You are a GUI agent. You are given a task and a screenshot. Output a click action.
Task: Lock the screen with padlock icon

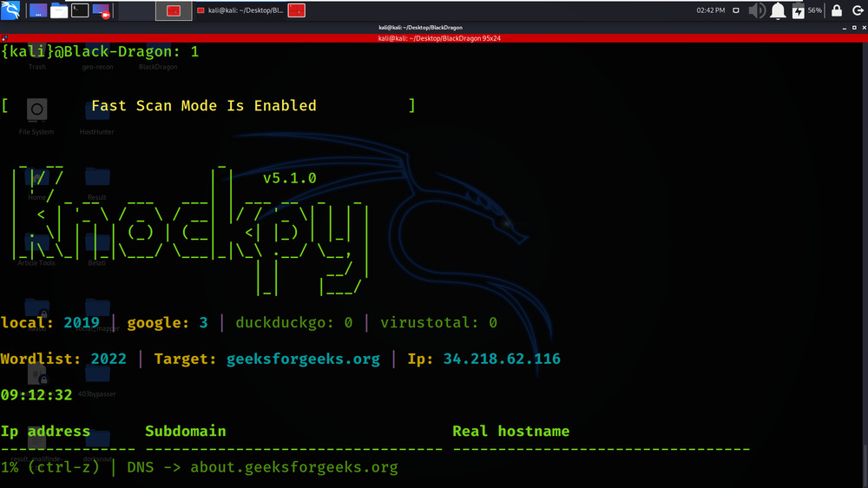tap(837, 10)
